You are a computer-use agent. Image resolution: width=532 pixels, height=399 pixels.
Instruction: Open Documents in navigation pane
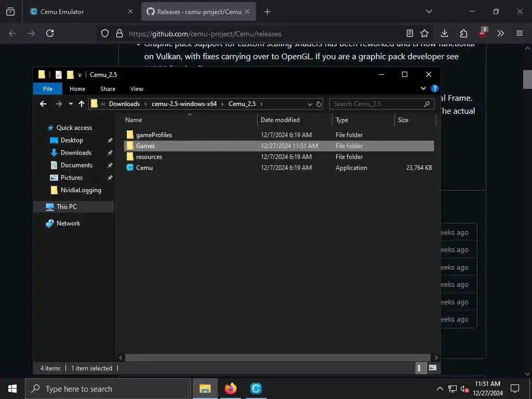pos(76,165)
